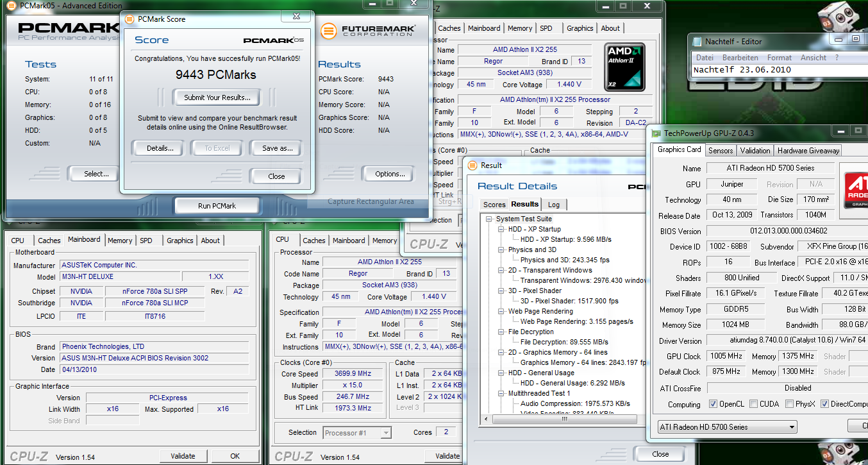Click Validate in CPU-Z Mainboard window

point(183,456)
